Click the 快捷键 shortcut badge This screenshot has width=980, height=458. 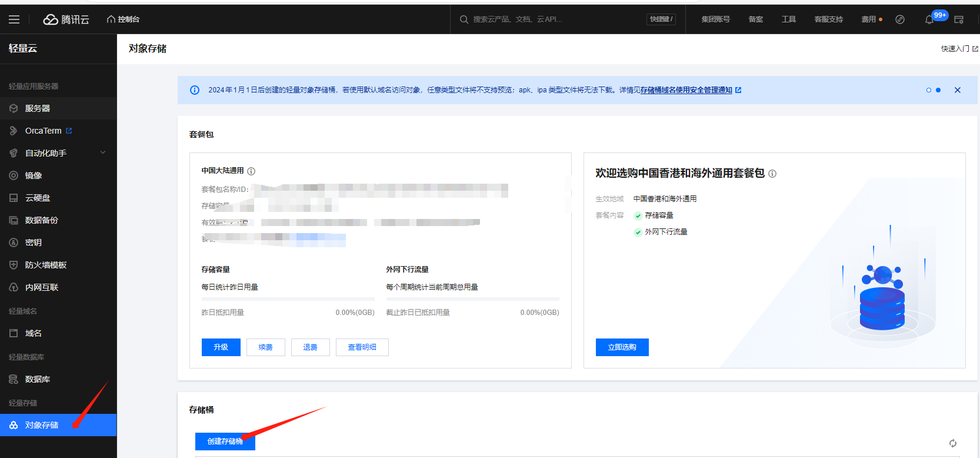661,19
